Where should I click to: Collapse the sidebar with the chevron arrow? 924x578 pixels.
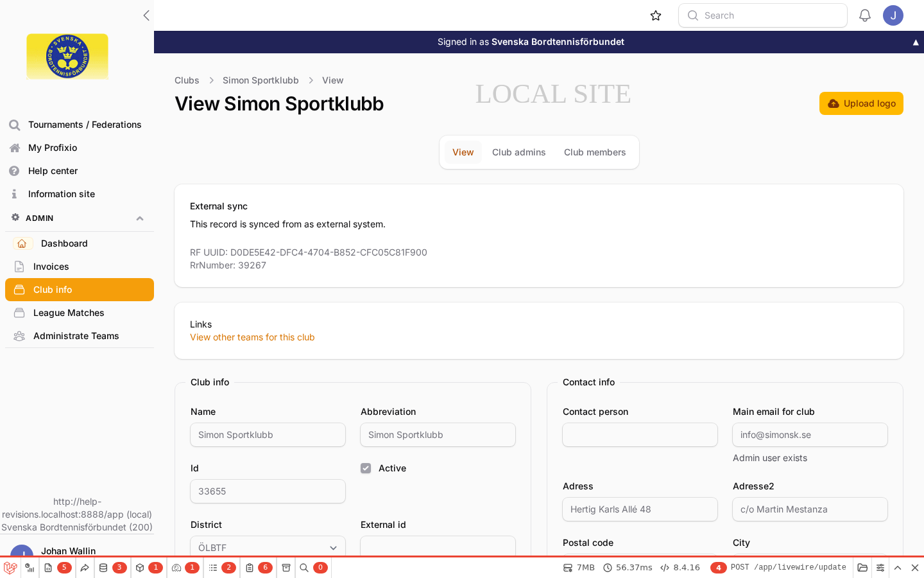[x=146, y=15]
